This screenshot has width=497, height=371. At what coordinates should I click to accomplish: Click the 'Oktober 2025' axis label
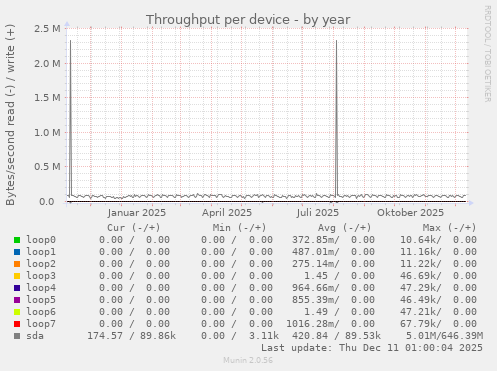point(410,213)
